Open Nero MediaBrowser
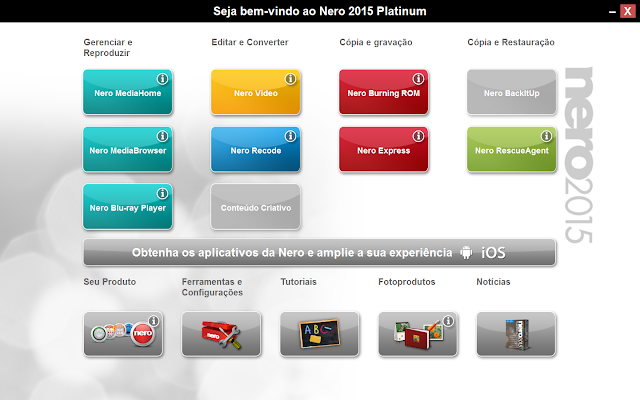The image size is (640, 400). pos(128,149)
